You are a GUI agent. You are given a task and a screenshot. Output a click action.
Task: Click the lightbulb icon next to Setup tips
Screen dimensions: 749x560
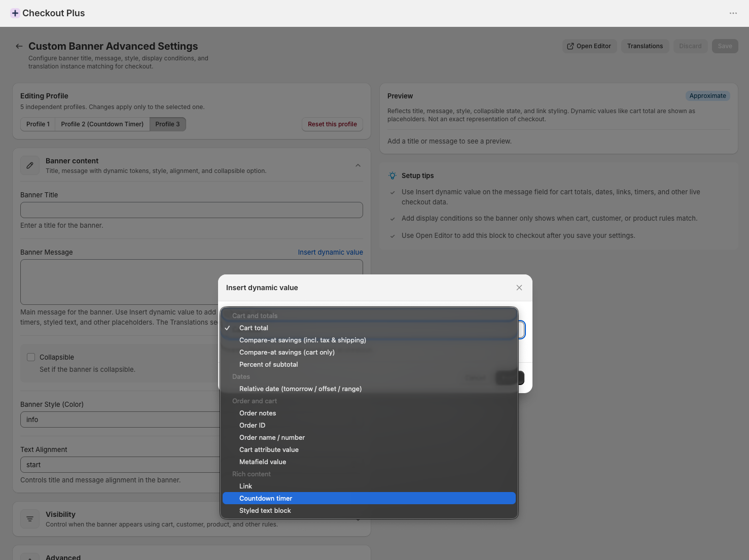pyautogui.click(x=393, y=176)
